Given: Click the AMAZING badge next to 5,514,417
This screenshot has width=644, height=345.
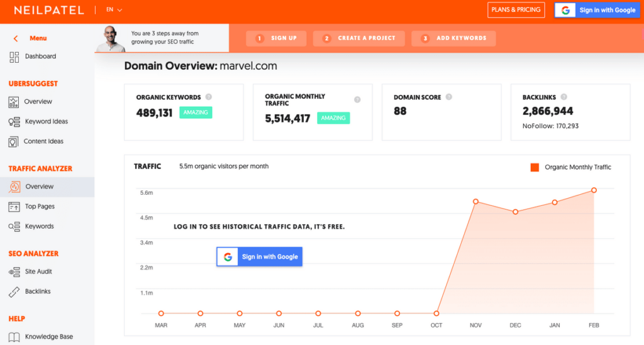Looking at the screenshot, I should click(x=333, y=118).
